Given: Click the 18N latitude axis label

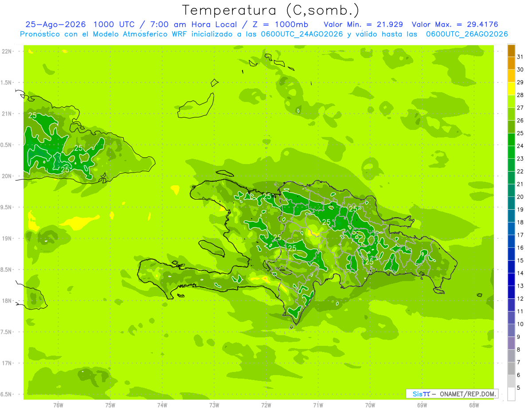Looking at the screenshot, I should (8, 301).
